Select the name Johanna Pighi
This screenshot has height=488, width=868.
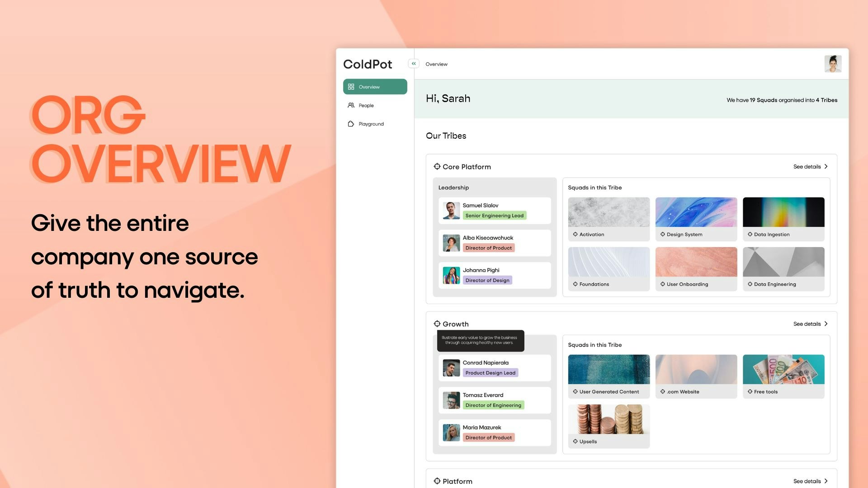(481, 270)
